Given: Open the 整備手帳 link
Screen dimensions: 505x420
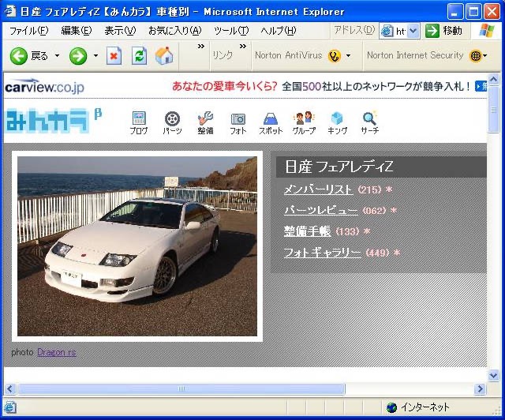Looking at the screenshot, I should [307, 231].
